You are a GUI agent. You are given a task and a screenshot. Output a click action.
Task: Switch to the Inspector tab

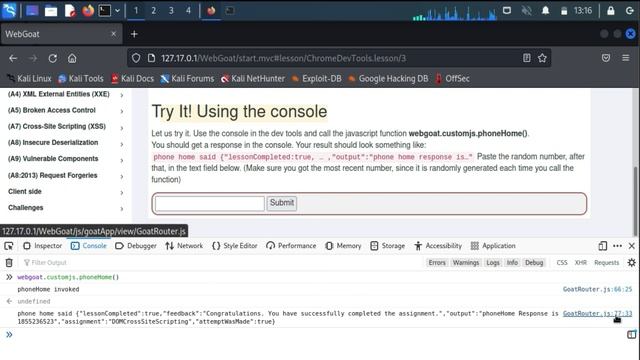pos(42,246)
